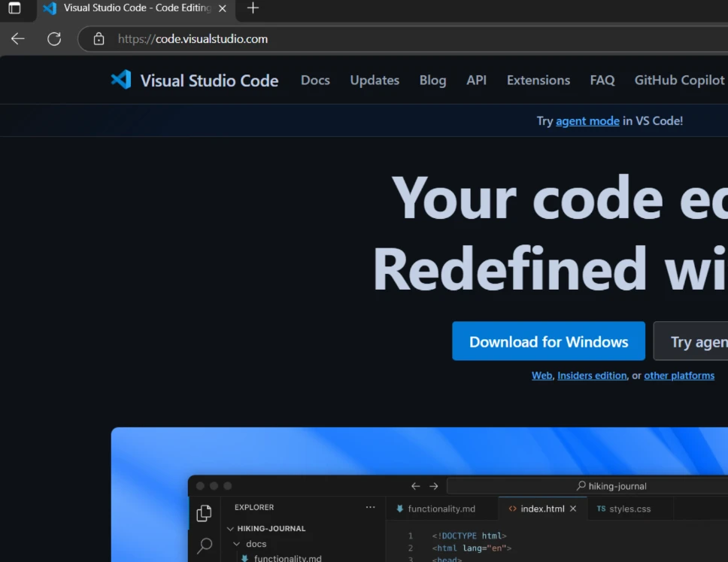
Task: Click the Visual Studio Code logo icon
Action: point(121,80)
